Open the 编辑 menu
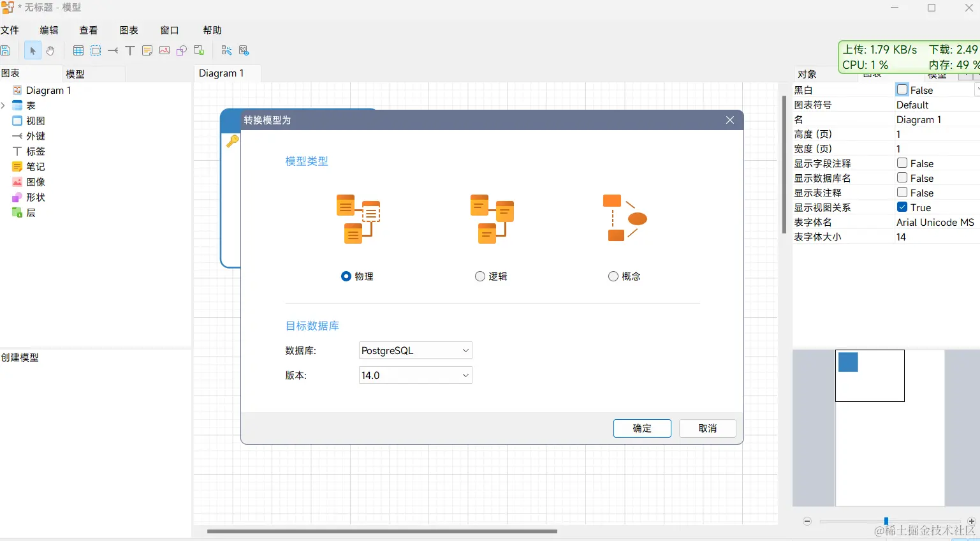 [49, 30]
